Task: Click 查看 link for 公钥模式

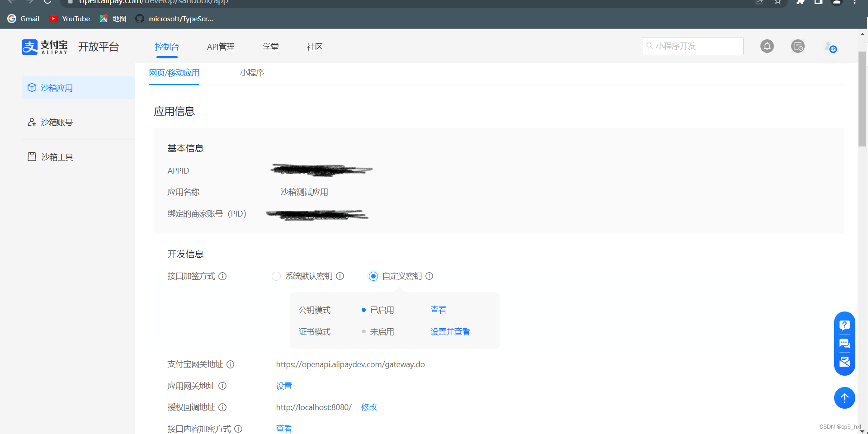Action: click(x=439, y=310)
